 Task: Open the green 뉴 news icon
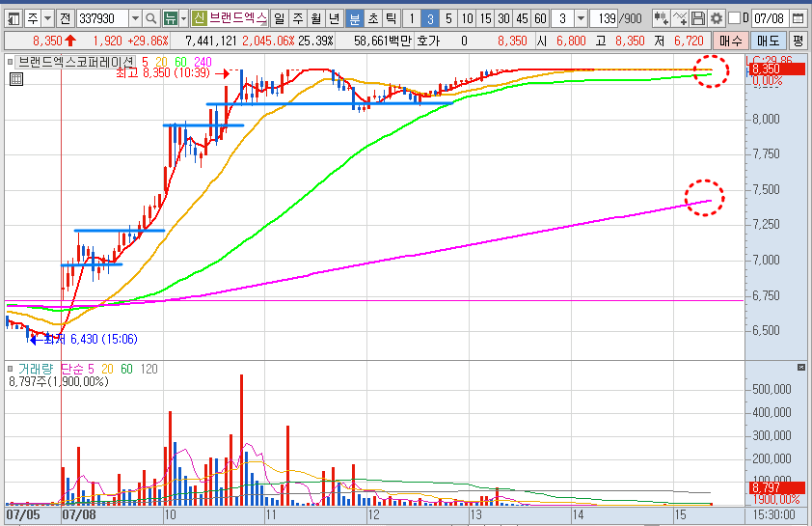[x=170, y=19]
